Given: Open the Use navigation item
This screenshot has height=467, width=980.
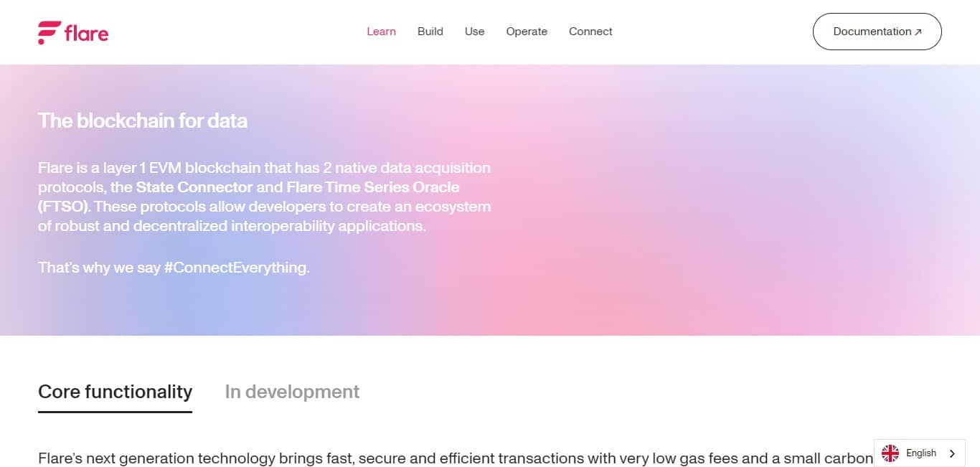Looking at the screenshot, I should (474, 32).
